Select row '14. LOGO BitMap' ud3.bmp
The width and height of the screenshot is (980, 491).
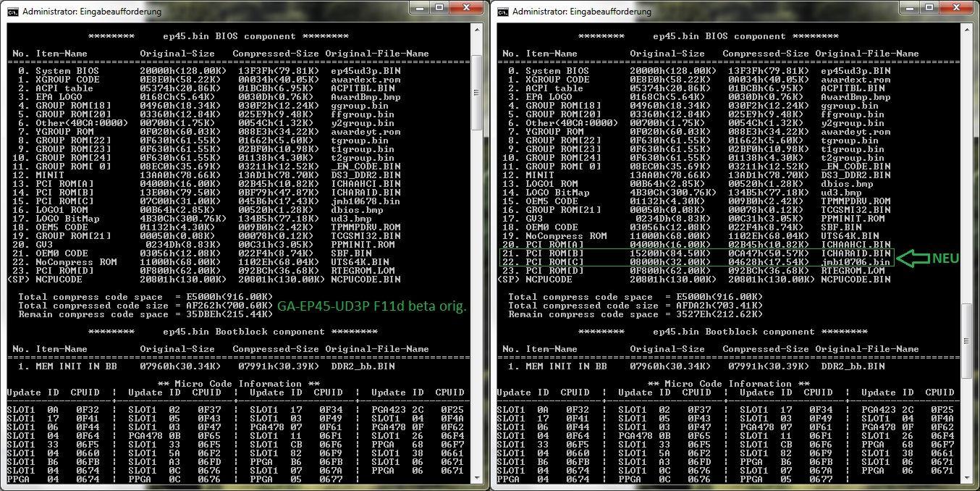683,193
